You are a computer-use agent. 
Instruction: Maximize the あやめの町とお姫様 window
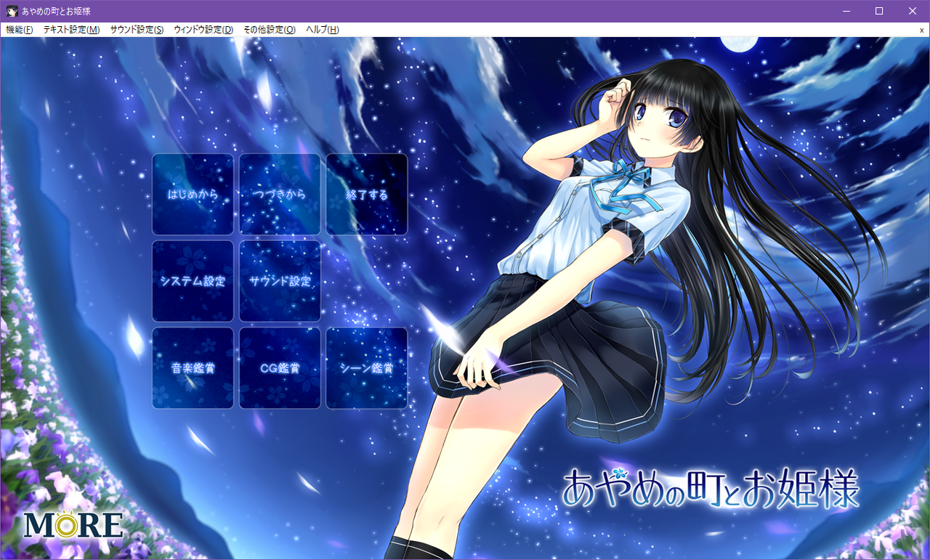coord(879,11)
